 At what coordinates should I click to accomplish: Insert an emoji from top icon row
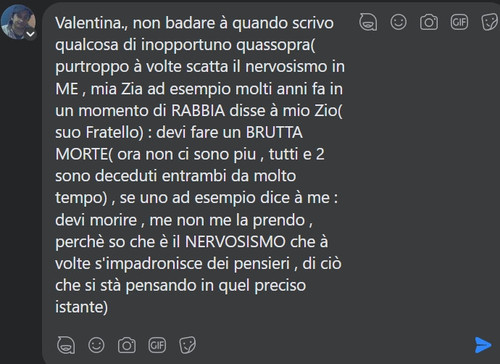[x=398, y=22]
